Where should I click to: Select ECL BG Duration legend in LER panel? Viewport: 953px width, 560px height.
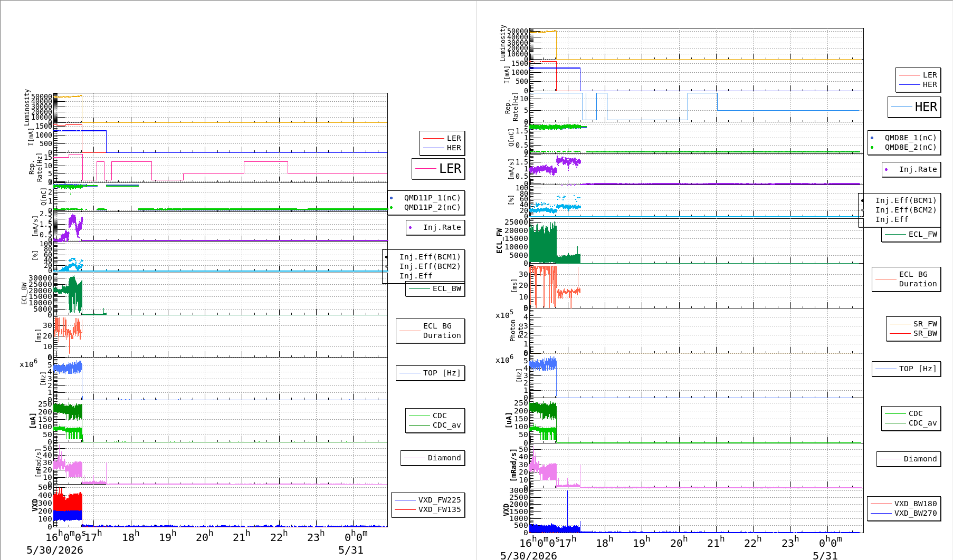(442, 331)
